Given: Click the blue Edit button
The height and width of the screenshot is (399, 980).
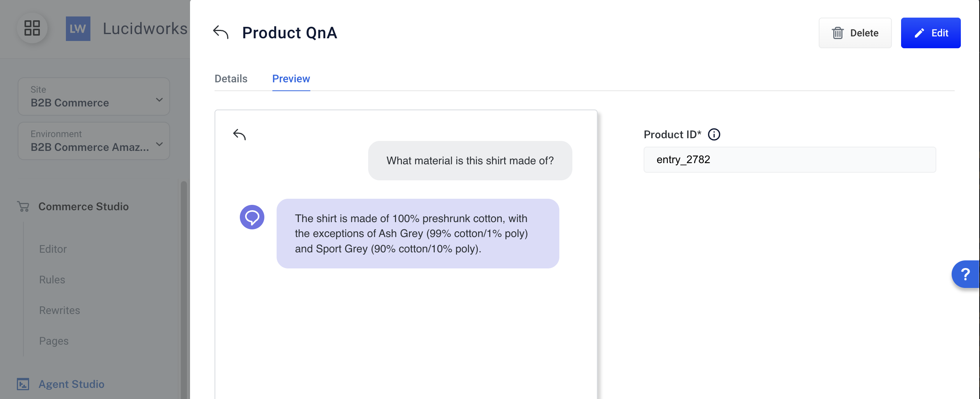Looking at the screenshot, I should (931, 33).
